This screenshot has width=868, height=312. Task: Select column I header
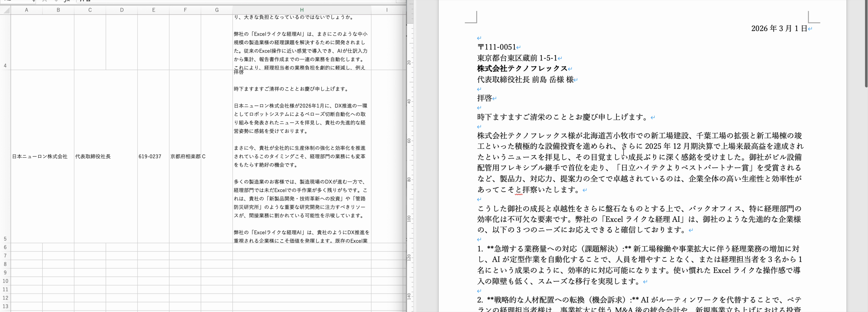(x=387, y=10)
